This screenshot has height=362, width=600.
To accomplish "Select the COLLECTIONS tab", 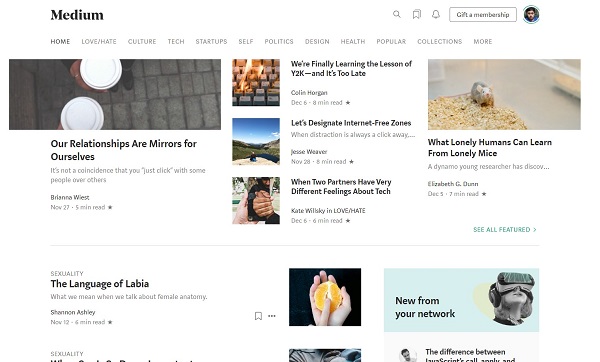I will (440, 41).
